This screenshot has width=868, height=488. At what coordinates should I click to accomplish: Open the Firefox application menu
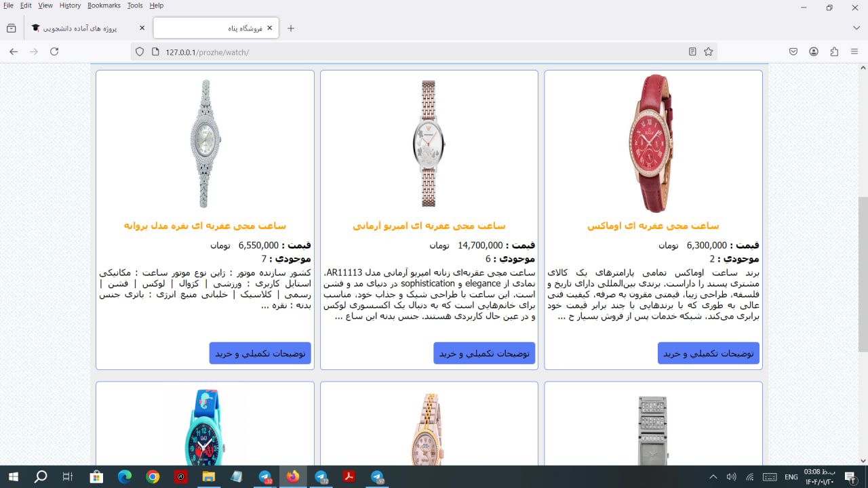tap(854, 52)
